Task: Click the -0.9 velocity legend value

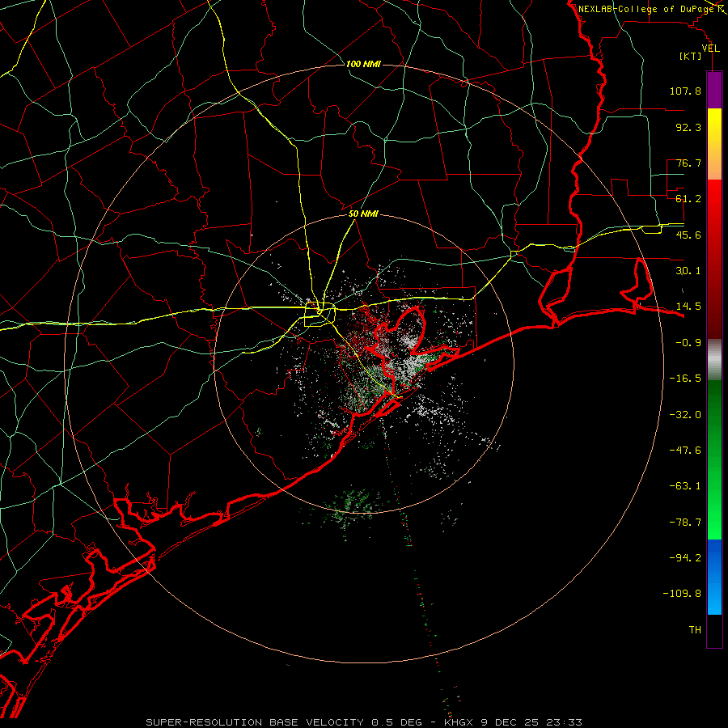Action: (x=688, y=343)
